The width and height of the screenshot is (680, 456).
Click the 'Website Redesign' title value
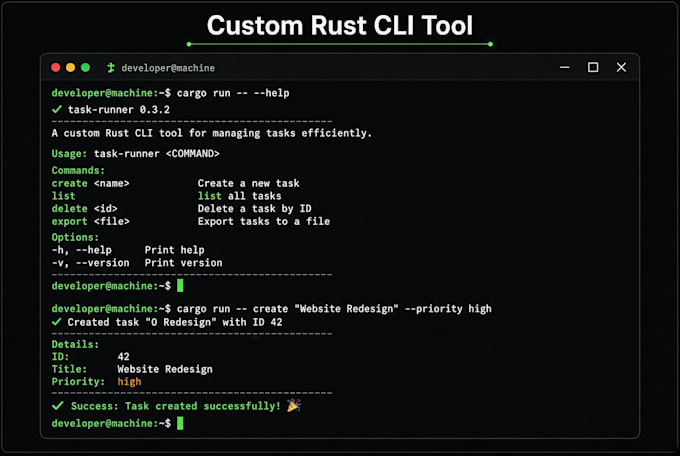pos(165,369)
